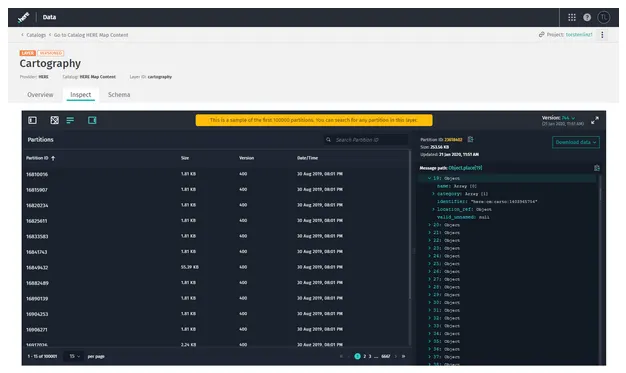Open the Version selector dropdown

(x=568, y=118)
